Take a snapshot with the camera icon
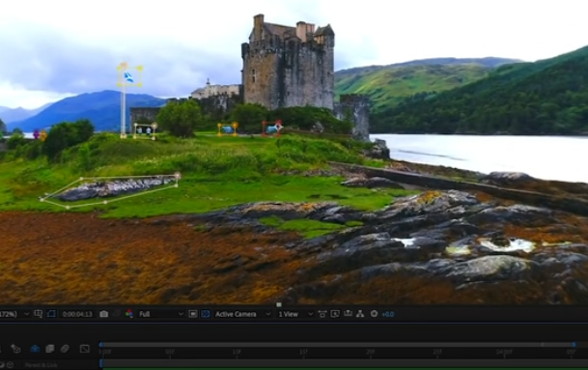 pos(104,314)
